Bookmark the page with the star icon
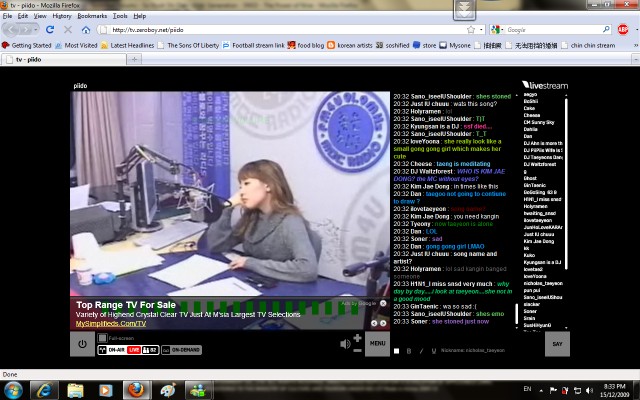 (469, 30)
